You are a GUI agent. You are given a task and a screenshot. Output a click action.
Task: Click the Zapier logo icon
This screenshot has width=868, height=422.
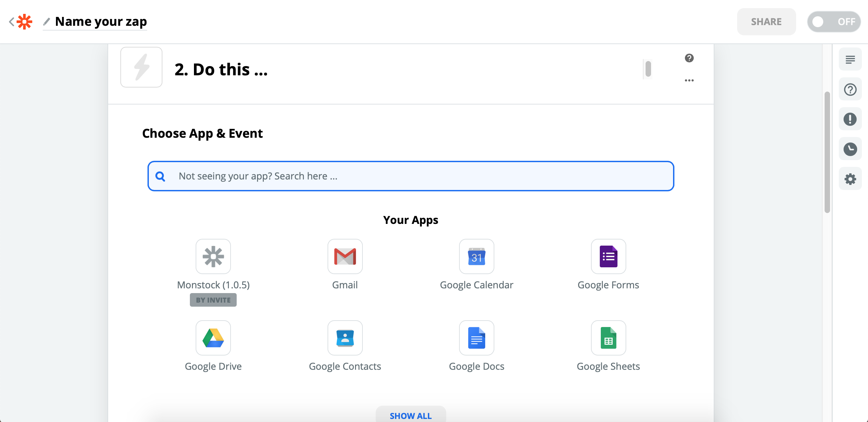coord(24,22)
